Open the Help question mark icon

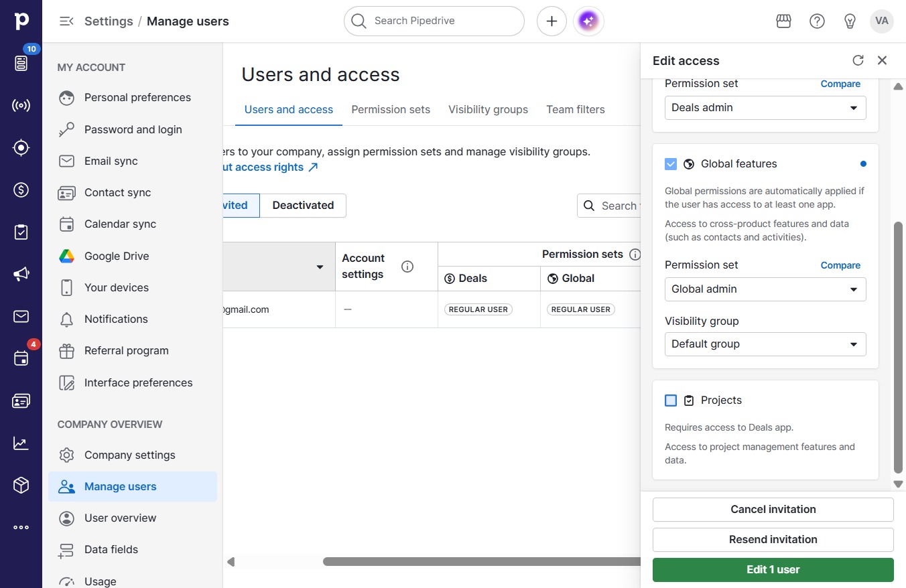pyautogui.click(x=817, y=21)
